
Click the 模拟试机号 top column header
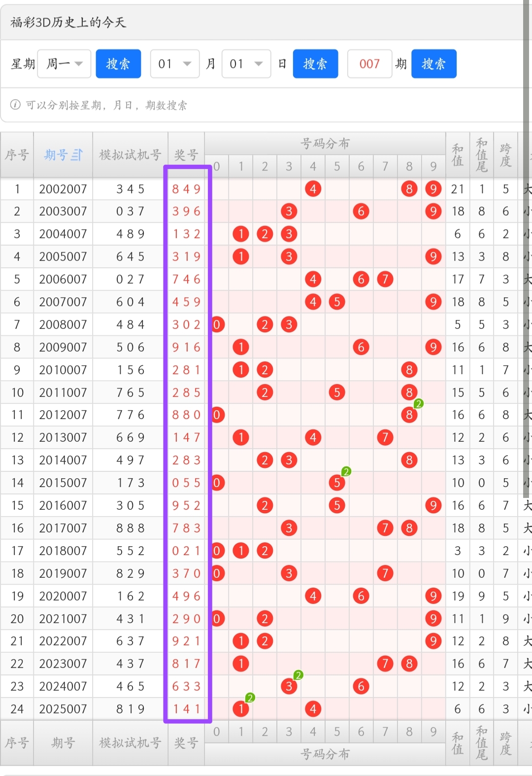pos(130,155)
